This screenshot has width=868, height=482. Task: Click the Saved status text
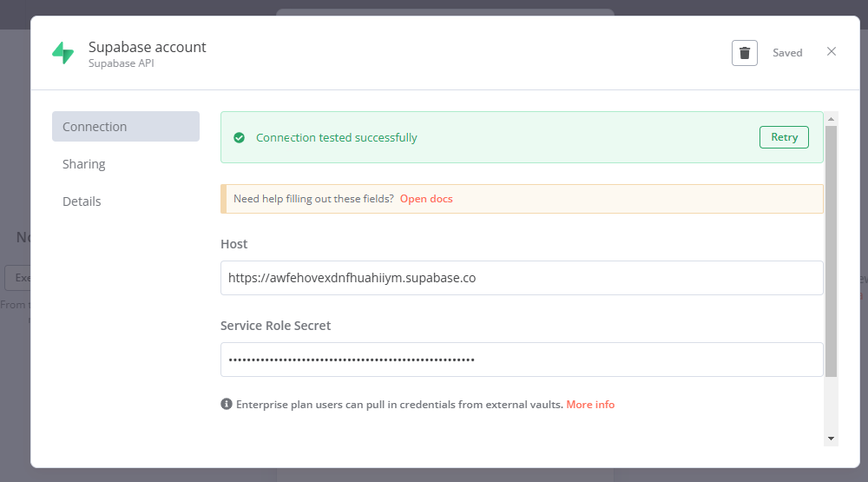click(787, 53)
